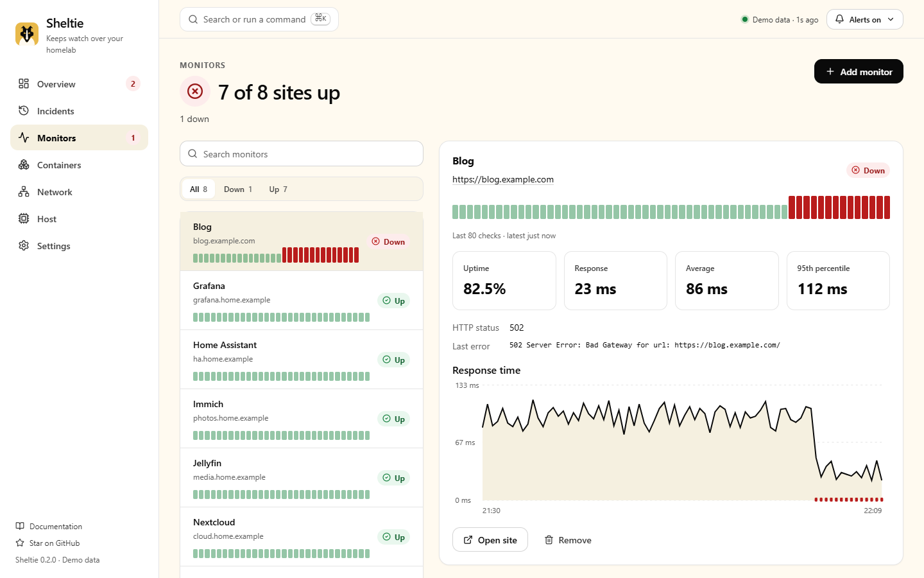Select the Down 1 filter tab

(x=238, y=189)
